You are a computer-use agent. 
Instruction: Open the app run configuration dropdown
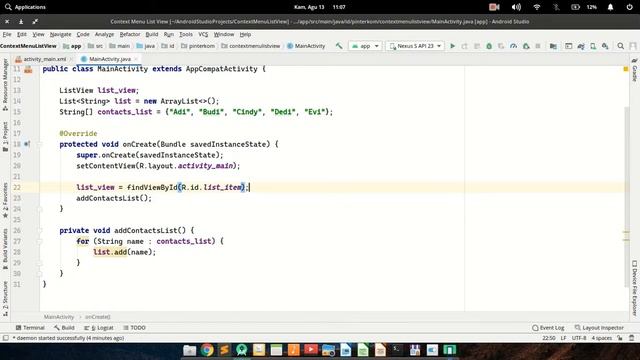(365, 46)
